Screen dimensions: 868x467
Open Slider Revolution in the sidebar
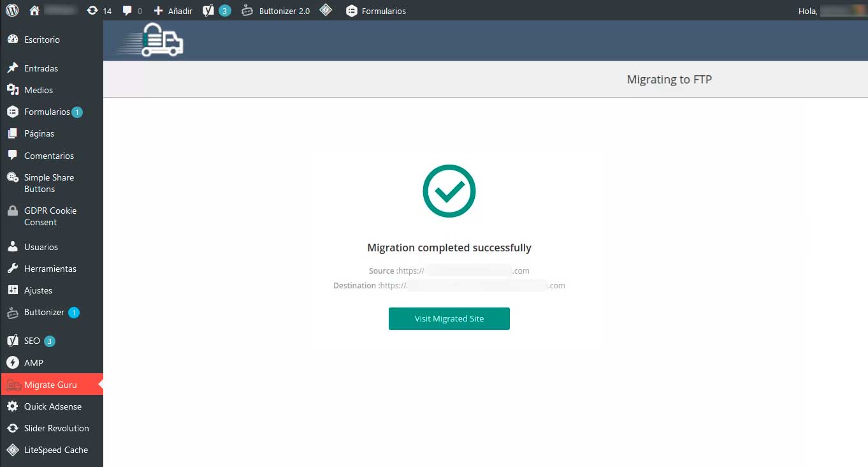[56, 428]
